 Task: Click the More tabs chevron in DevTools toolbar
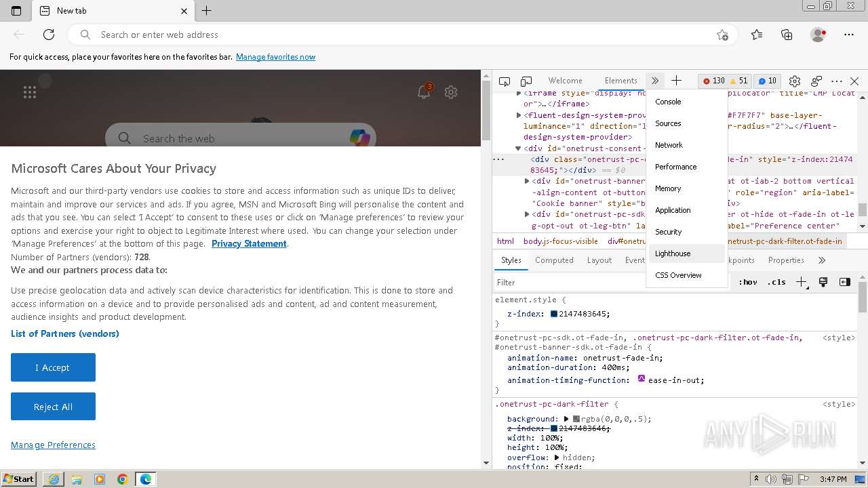pyautogui.click(x=655, y=81)
